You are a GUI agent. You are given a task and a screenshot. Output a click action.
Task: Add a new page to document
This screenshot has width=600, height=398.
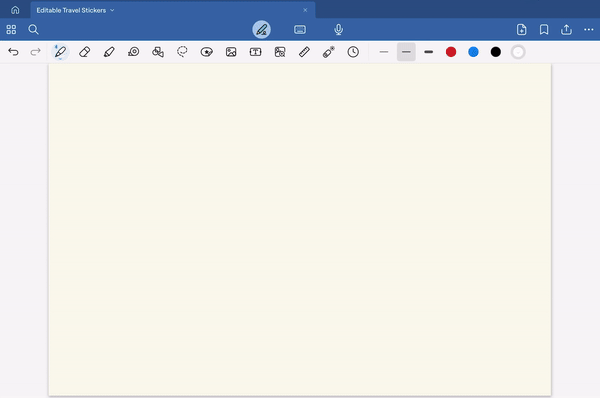[x=521, y=29]
